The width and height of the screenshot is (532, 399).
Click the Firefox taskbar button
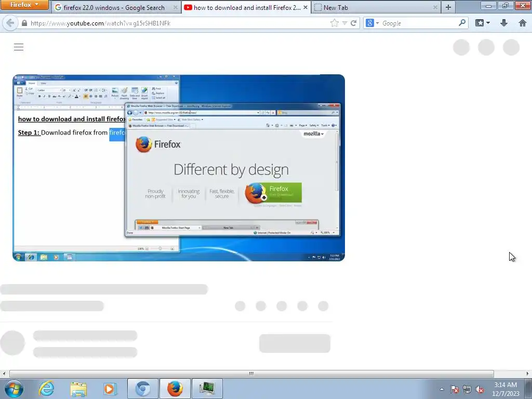[x=175, y=389]
